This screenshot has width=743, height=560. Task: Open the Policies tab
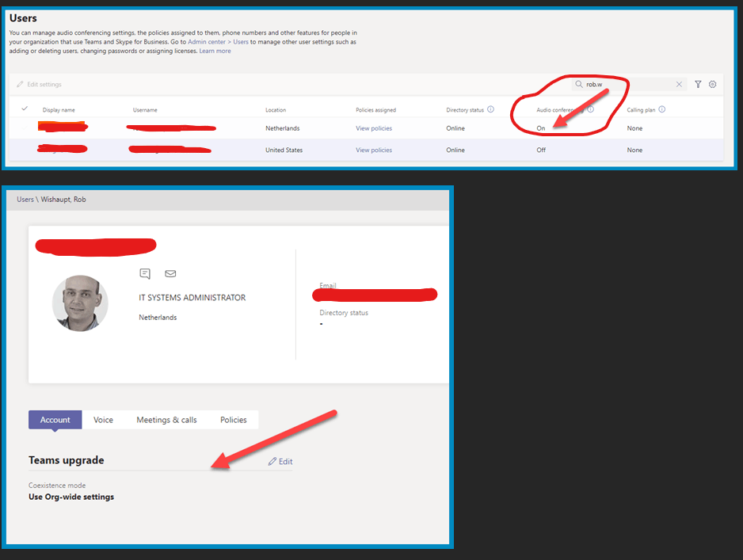click(x=234, y=420)
